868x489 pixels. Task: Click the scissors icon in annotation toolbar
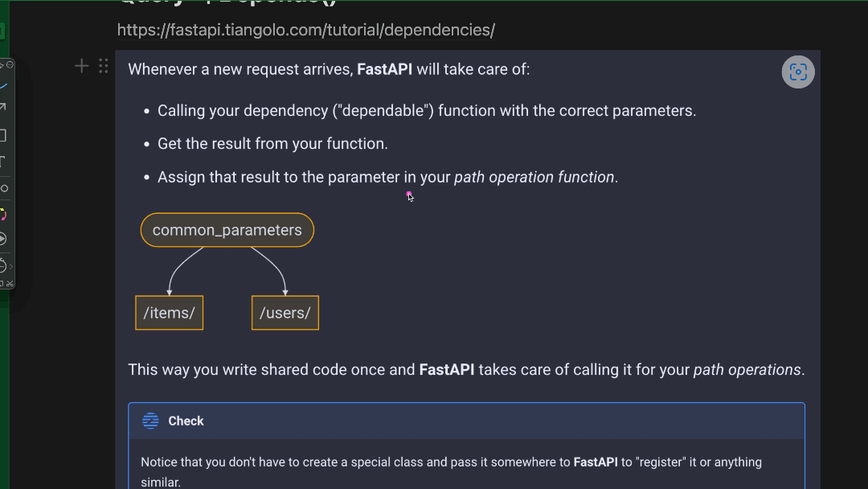tap(10, 283)
